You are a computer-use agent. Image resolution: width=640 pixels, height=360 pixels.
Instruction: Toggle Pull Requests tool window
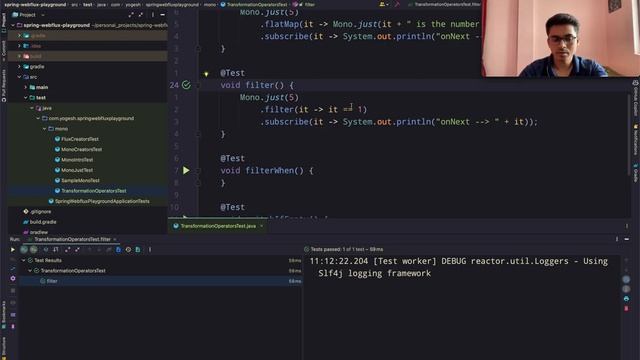[x=4, y=86]
